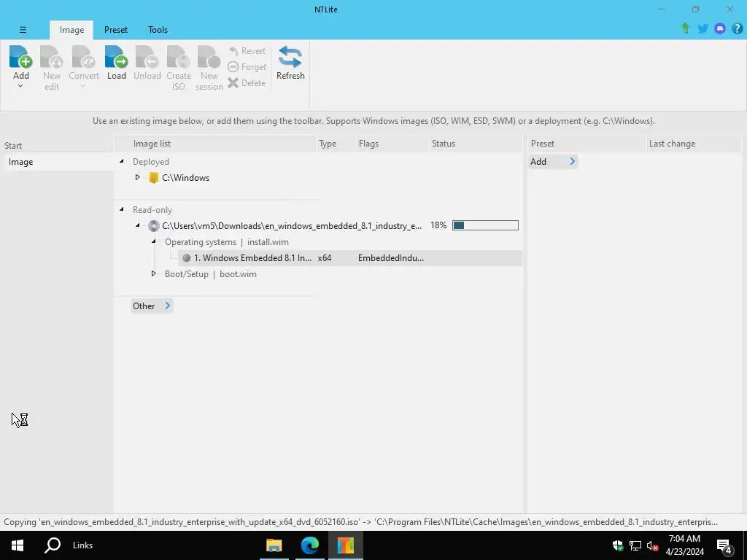Click the Type column header
This screenshot has height=560, width=747.
(x=336, y=144)
